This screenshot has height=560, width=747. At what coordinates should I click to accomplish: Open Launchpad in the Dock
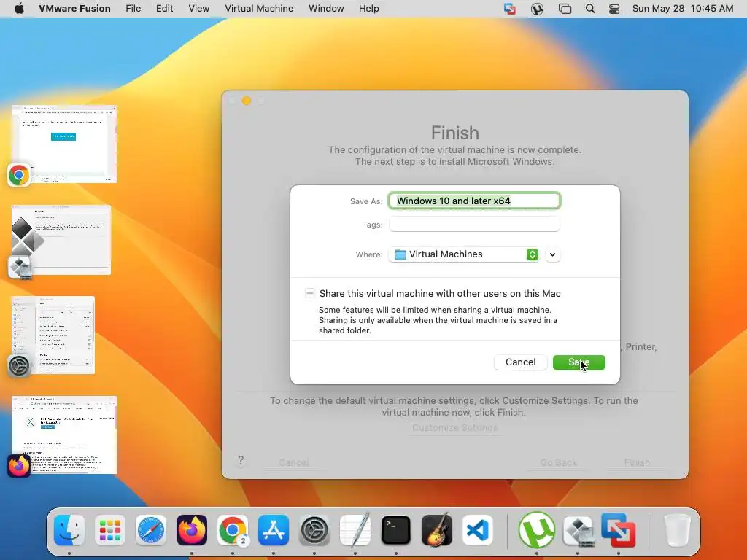click(110, 530)
